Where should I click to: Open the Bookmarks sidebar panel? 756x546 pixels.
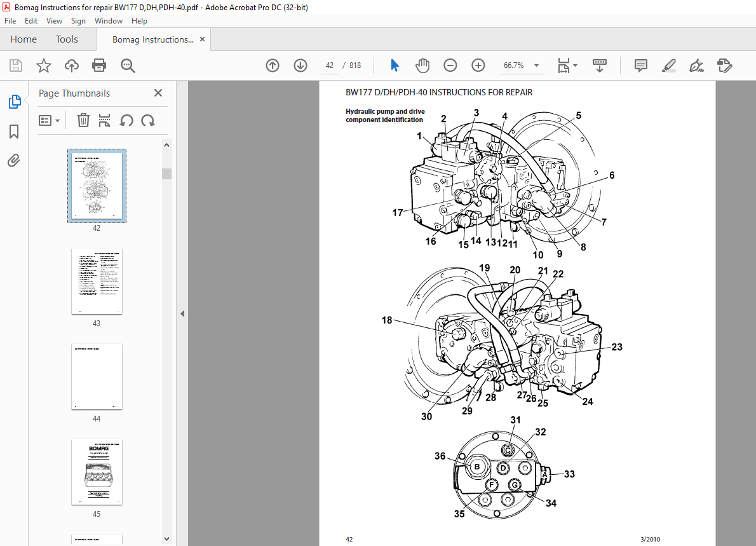point(14,131)
